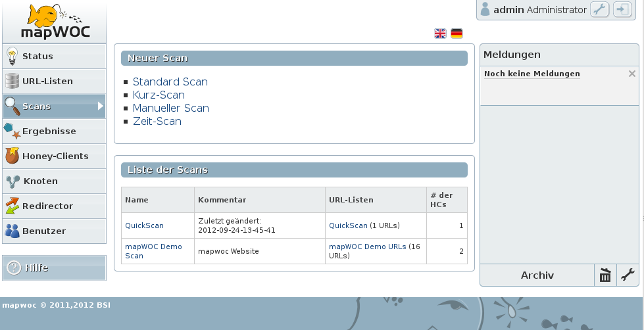Expand the Scans submenu arrow
644x330 pixels.
[x=100, y=106]
